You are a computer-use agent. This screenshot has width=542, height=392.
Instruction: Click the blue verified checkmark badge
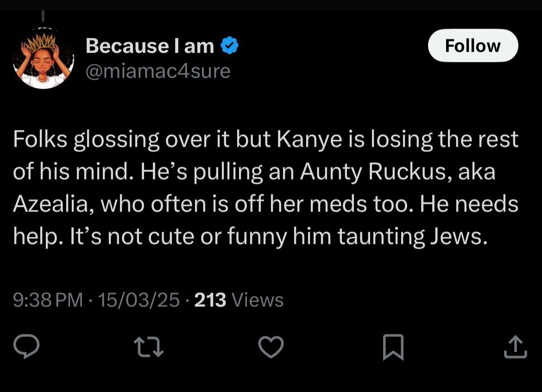[230, 46]
